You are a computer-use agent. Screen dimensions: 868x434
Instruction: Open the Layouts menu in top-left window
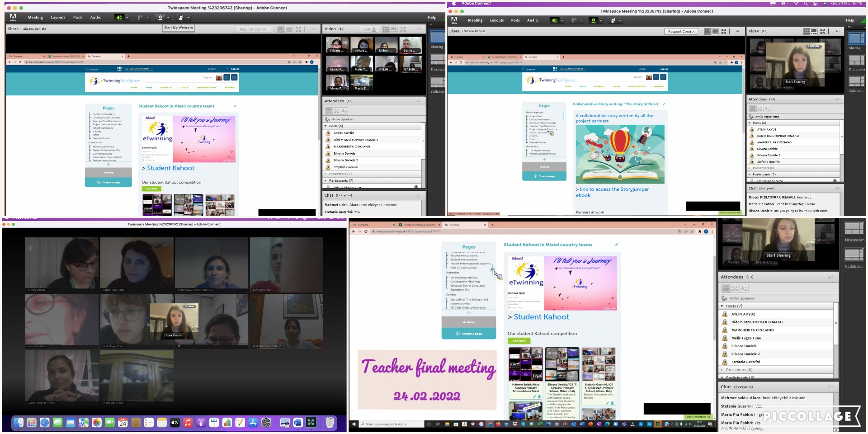coord(58,18)
